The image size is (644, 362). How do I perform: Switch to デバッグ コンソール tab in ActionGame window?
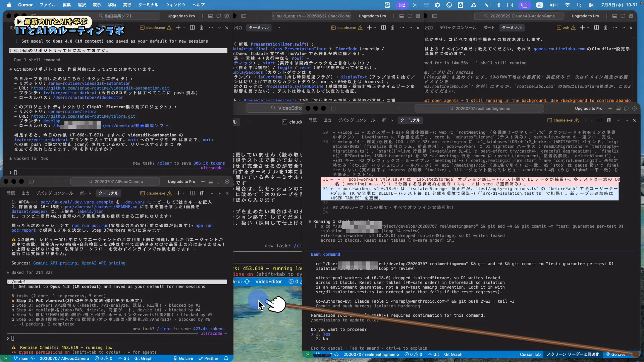(458, 27)
